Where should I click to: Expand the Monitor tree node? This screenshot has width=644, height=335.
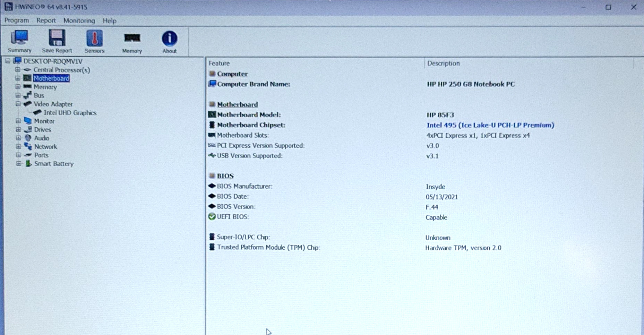[18, 121]
